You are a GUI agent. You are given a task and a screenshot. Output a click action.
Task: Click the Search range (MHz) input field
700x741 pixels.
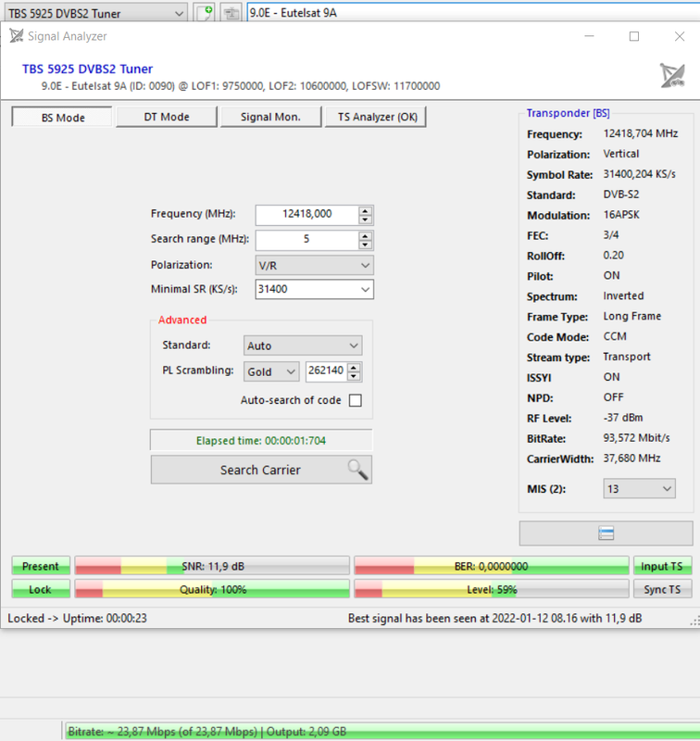tap(307, 240)
